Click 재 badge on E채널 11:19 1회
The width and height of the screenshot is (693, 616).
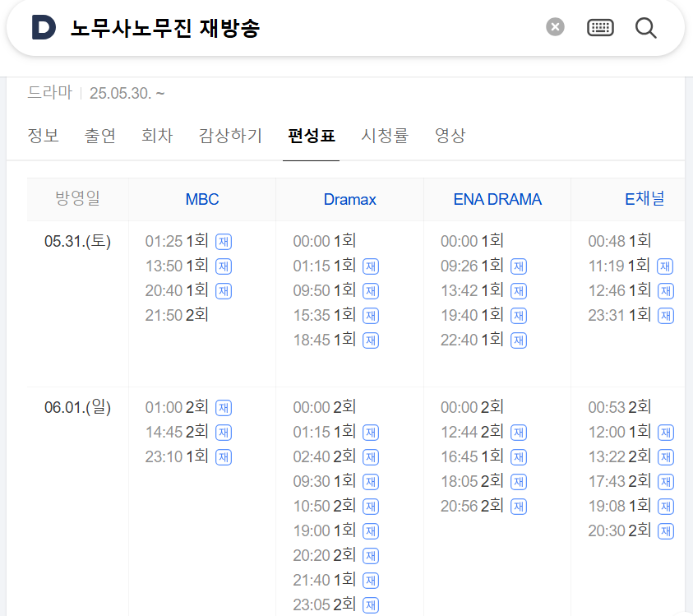tap(665, 266)
